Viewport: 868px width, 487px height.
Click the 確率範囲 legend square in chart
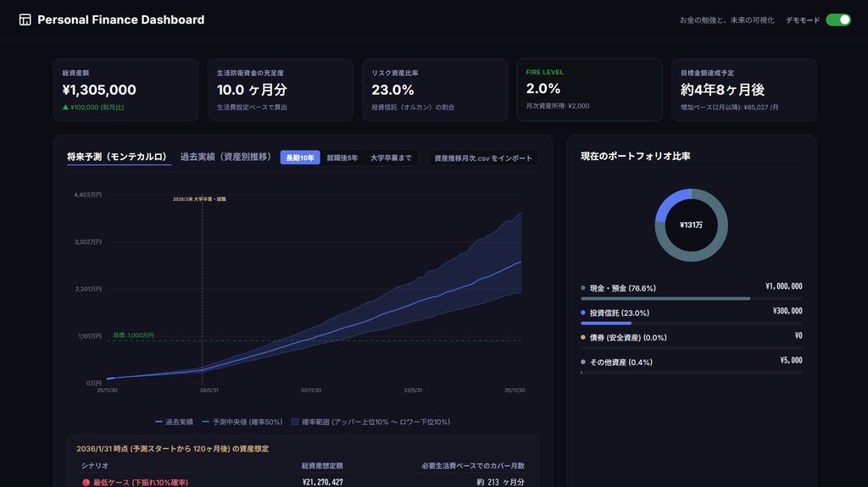click(295, 422)
